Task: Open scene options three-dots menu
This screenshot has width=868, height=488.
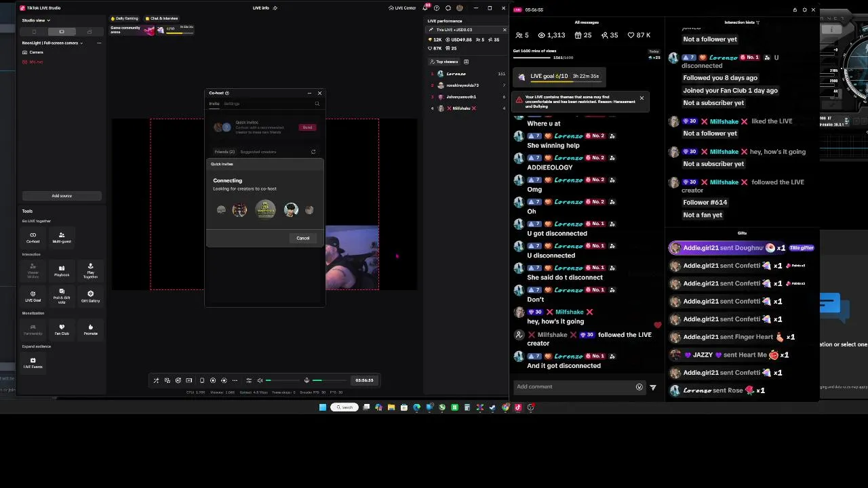Action: click(x=99, y=43)
